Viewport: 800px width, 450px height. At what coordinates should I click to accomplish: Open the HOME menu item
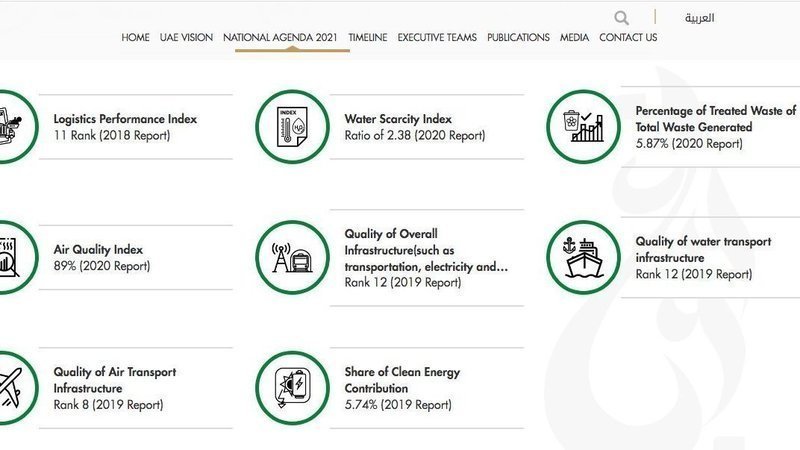tap(135, 38)
